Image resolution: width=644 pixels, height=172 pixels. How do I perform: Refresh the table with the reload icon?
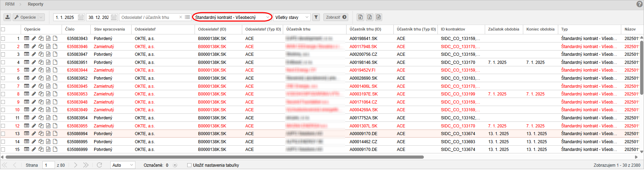click(99, 165)
